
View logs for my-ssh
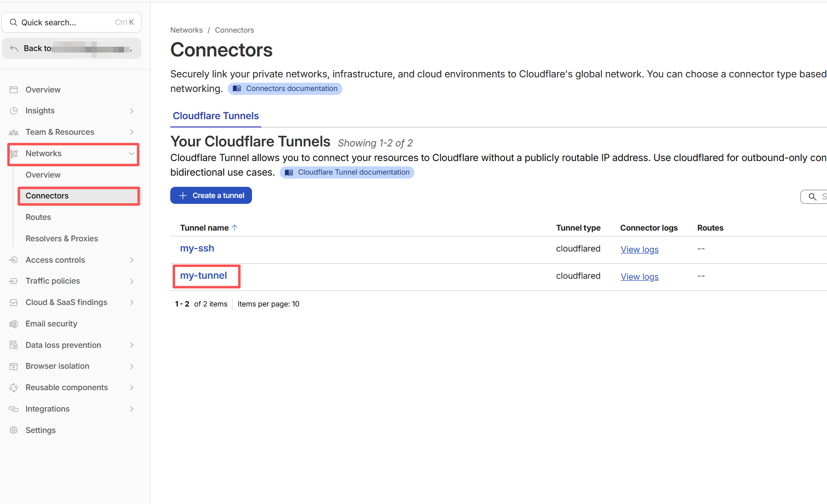coord(639,249)
